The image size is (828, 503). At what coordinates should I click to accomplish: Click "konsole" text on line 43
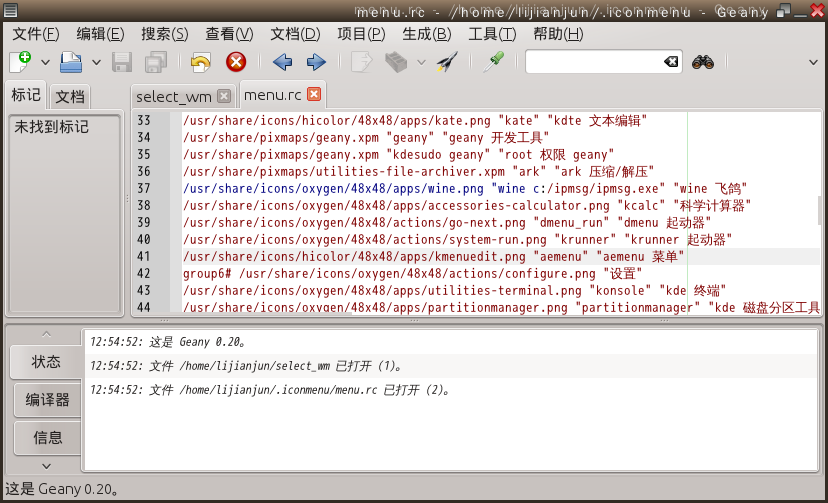click(x=620, y=290)
